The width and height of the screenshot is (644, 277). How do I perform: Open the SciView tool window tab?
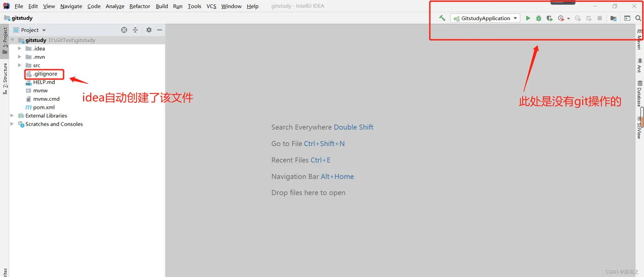click(639, 127)
